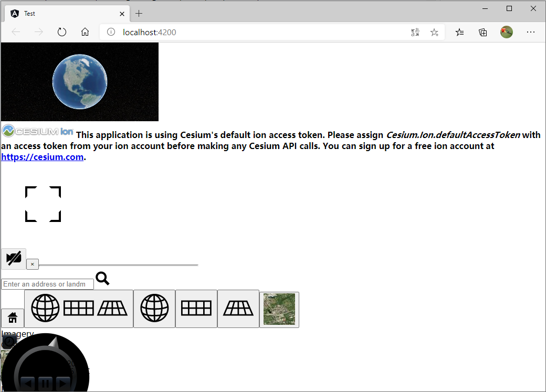Click the translate page icon
Viewport: 546px width, 392px height.
pos(415,33)
